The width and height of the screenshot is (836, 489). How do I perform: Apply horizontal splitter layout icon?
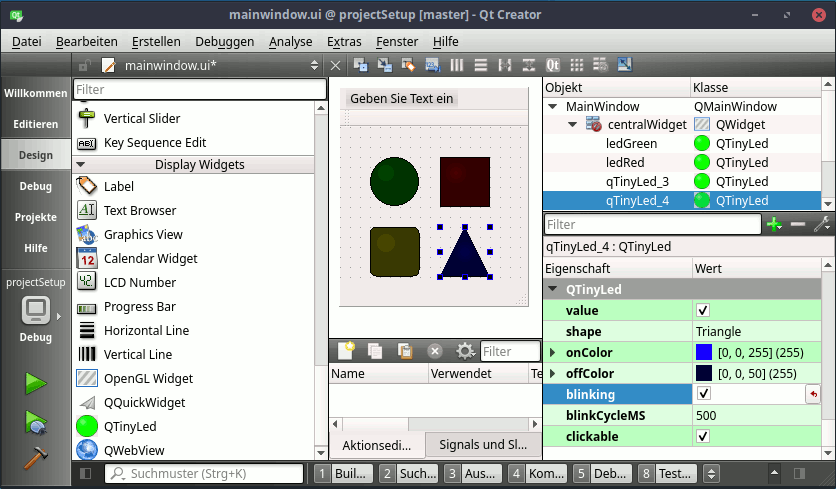pos(504,65)
